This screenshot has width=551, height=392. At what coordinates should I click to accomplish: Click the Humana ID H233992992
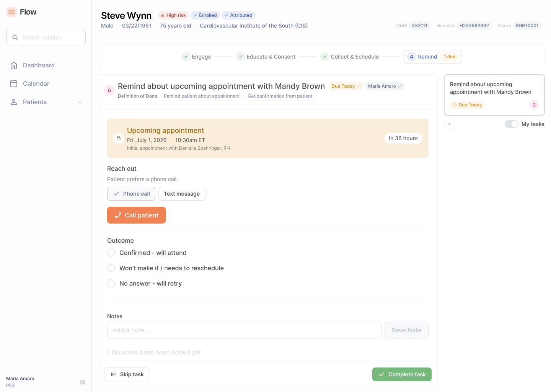click(x=474, y=26)
